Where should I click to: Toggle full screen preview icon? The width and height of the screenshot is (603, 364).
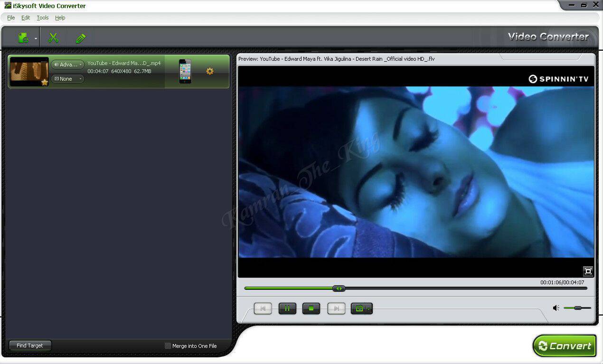click(x=588, y=271)
